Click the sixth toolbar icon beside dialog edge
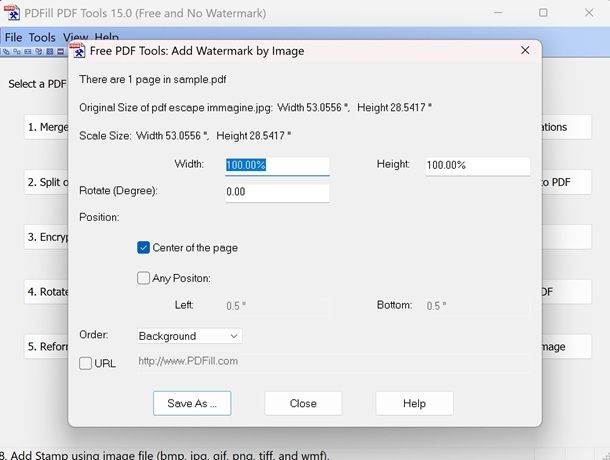The image size is (610, 460). (61, 51)
